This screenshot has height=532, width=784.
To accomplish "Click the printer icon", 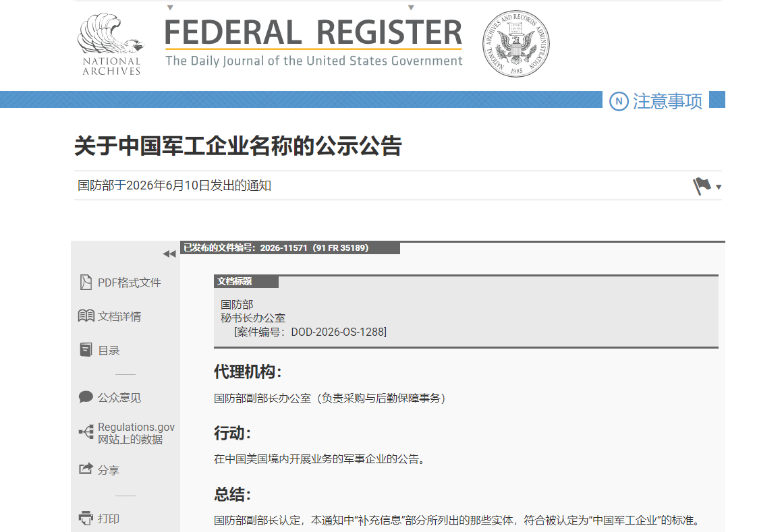I will tap(86, 518).
